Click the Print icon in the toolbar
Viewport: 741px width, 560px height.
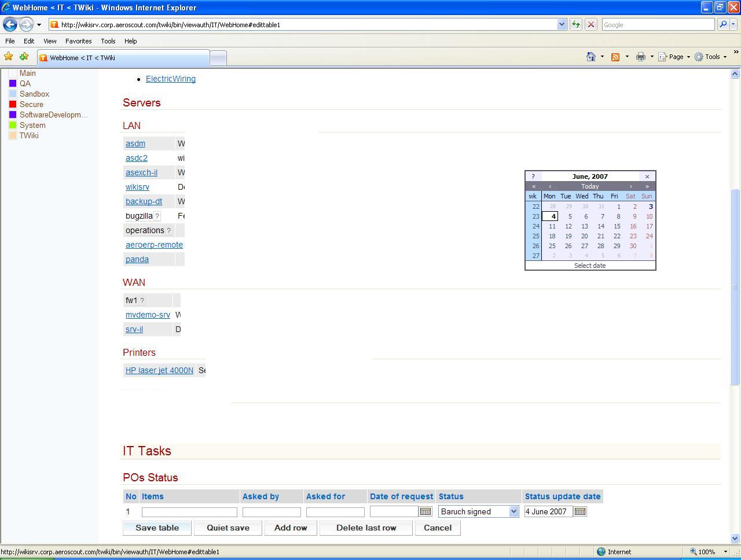(640, 57)
